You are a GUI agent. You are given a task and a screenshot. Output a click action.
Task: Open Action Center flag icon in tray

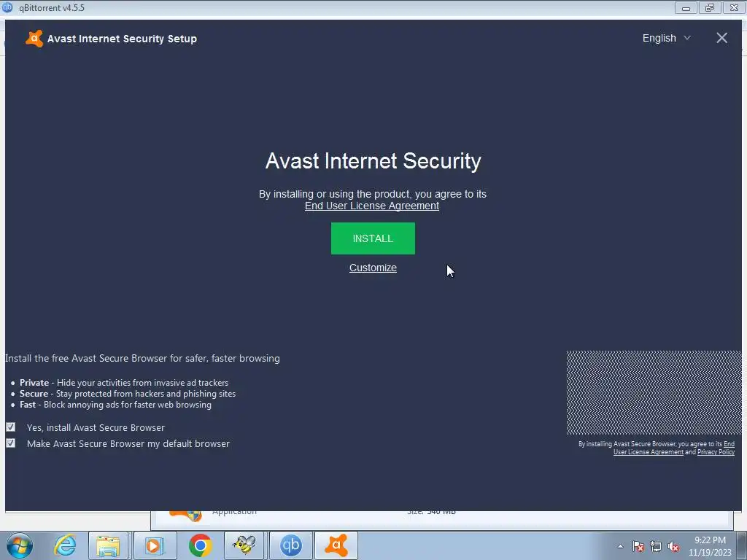638,546
